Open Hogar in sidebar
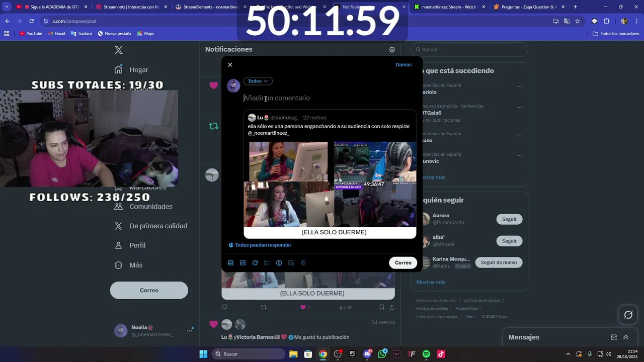Screen dimensions: 644x362 [132, 69]
